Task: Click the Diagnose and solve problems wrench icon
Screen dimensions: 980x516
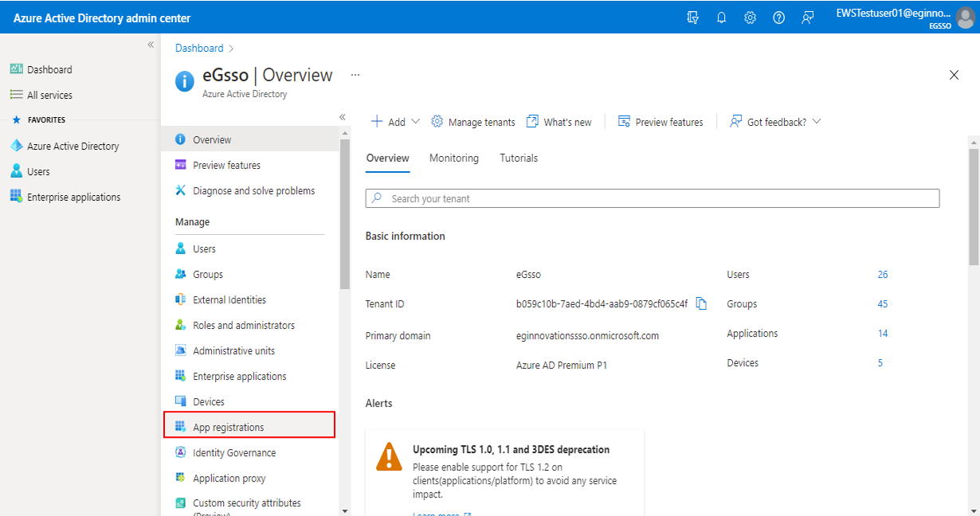Action: [180, 190]
